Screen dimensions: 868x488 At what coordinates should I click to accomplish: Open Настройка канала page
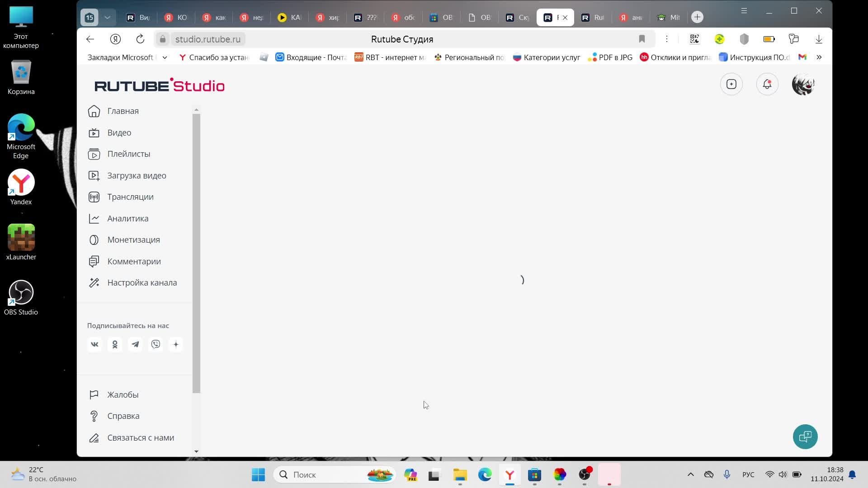[142, 283]
